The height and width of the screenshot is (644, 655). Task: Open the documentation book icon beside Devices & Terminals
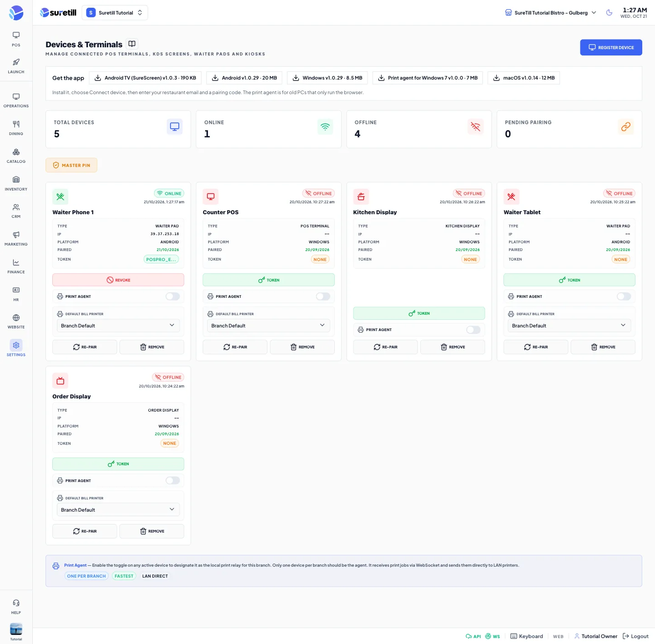coord(132,44)
